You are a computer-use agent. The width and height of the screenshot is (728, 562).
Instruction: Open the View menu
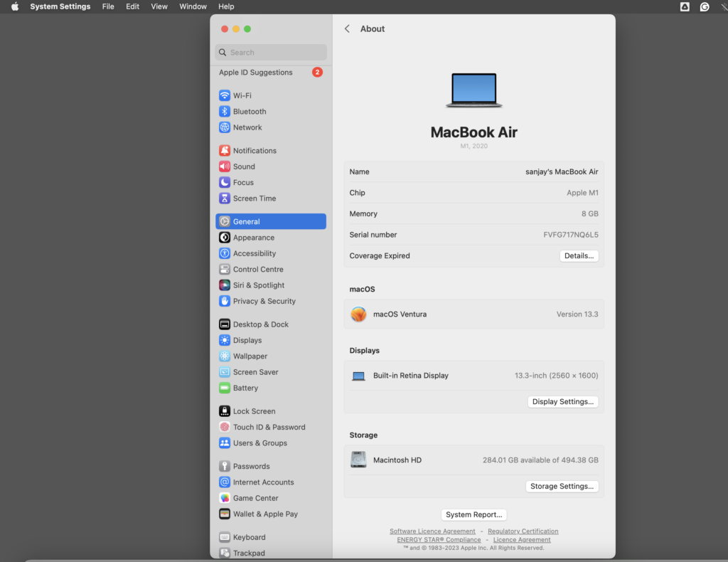[x=159, y=6]
